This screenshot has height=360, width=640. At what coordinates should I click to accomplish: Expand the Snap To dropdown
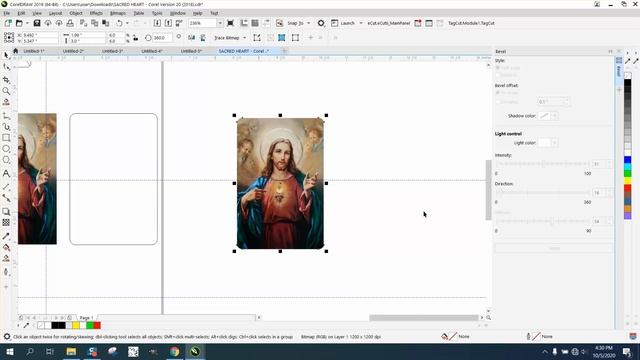coord(309,23)
